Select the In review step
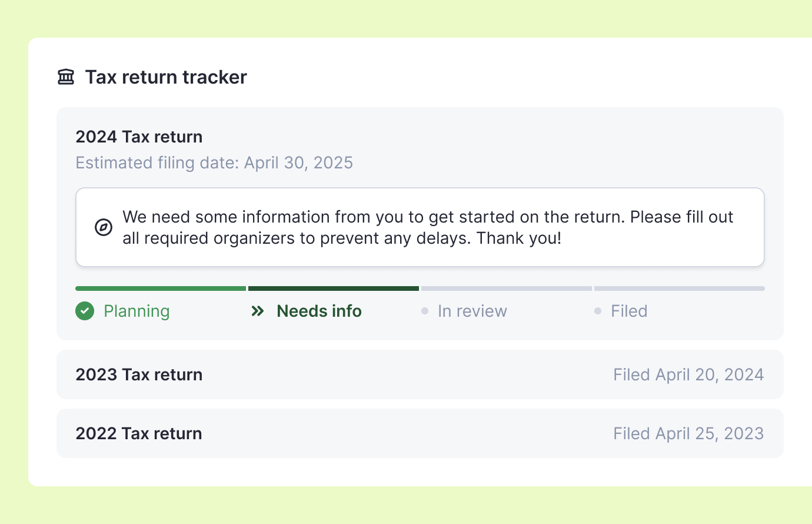Image resolution: width=812 pixels, height=524 pixels. click(472, 311)
